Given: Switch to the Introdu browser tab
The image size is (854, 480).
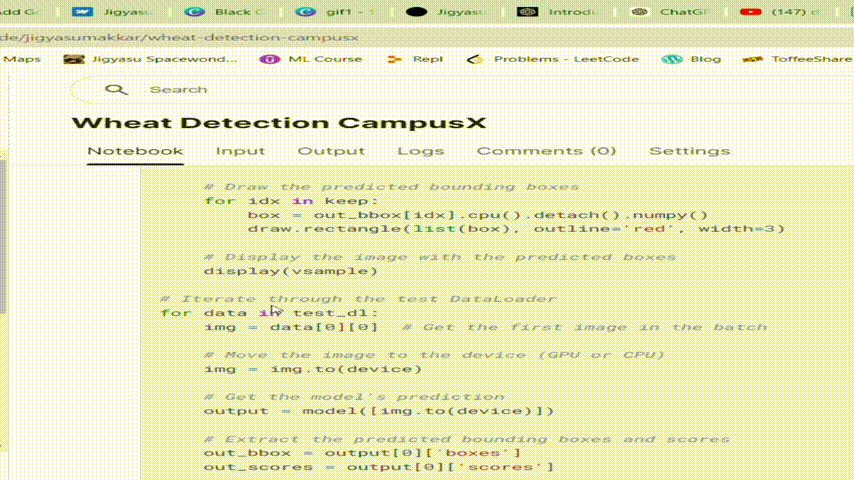Looking at the screenshot, I should click(x=558, y=11).
